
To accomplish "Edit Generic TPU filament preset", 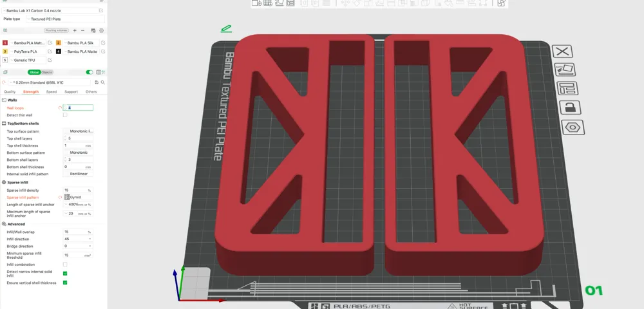I will pyautogui.click(x=50, y=60).
